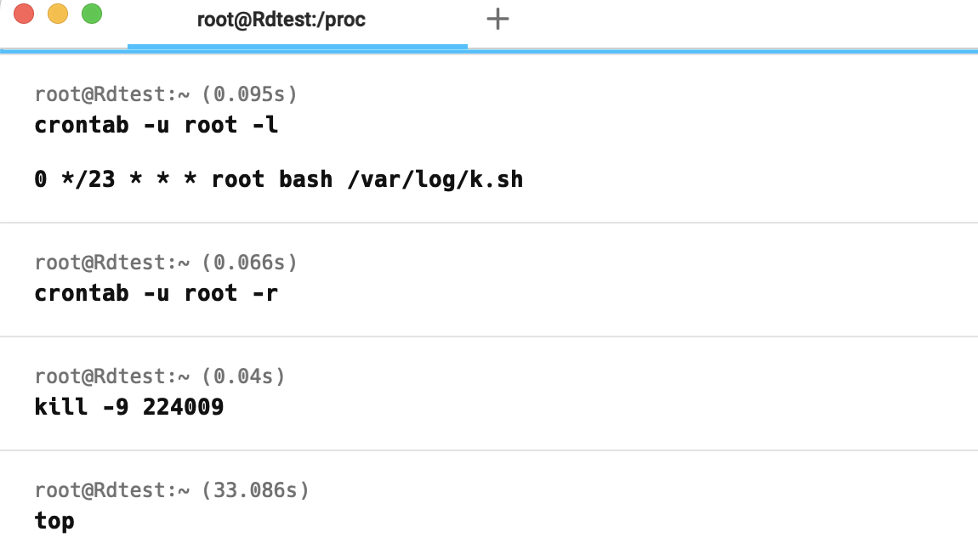Click the process ID 224009

[x=183, y=407]
